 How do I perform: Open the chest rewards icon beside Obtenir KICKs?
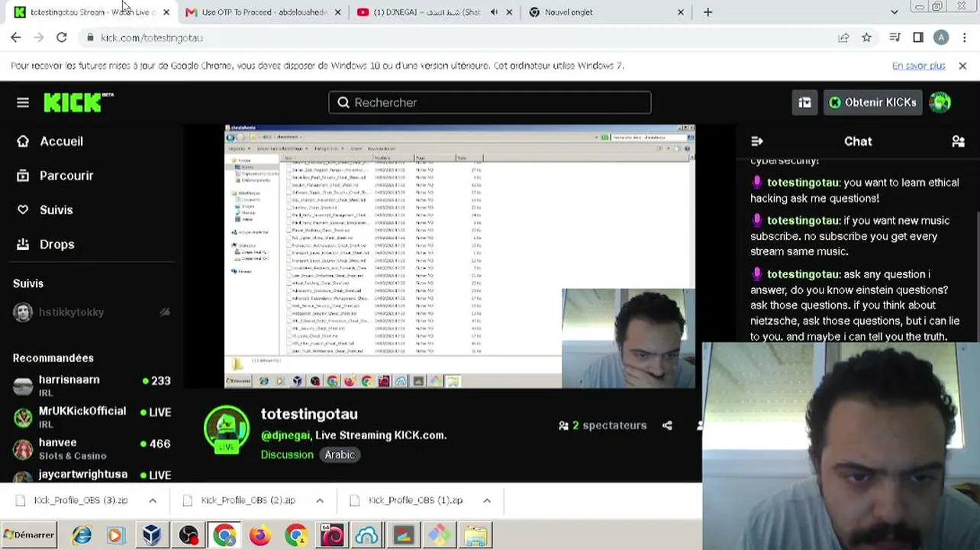coord(804,102)
